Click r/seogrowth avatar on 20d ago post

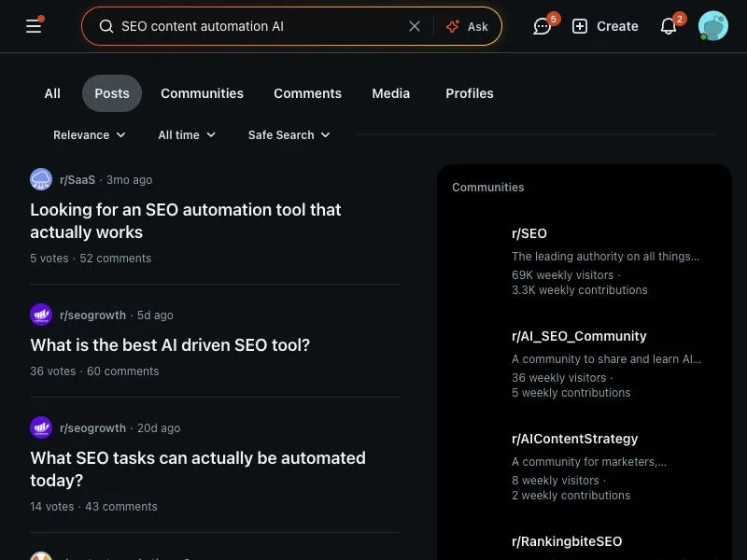[41, 427]
